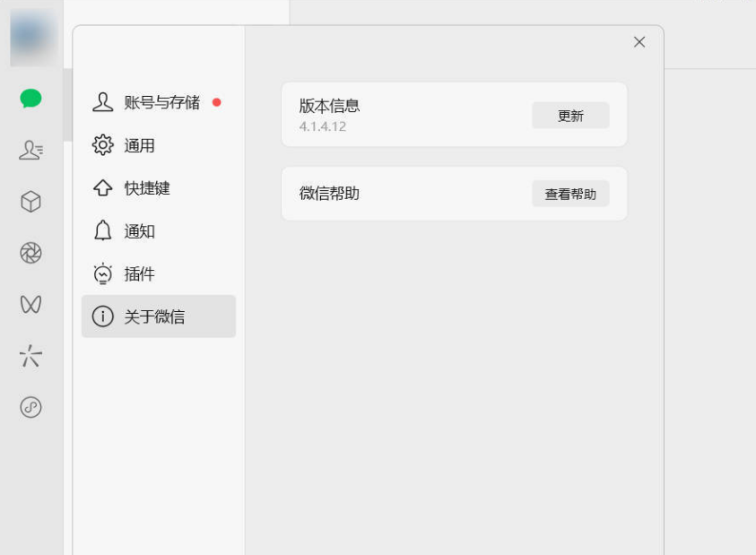Image resolution: width=756 pixels, height=555 pixels.
Task: Click the 微信帮助 label
Action: (x=329, y=194)
